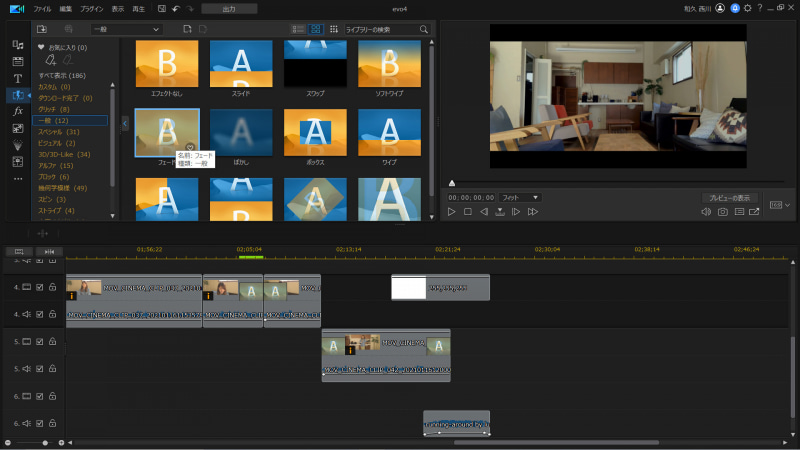Open the プラグイン menu
Image resolution: width=800 pixels, height=450 pixels.
click(x=92, y=9)
